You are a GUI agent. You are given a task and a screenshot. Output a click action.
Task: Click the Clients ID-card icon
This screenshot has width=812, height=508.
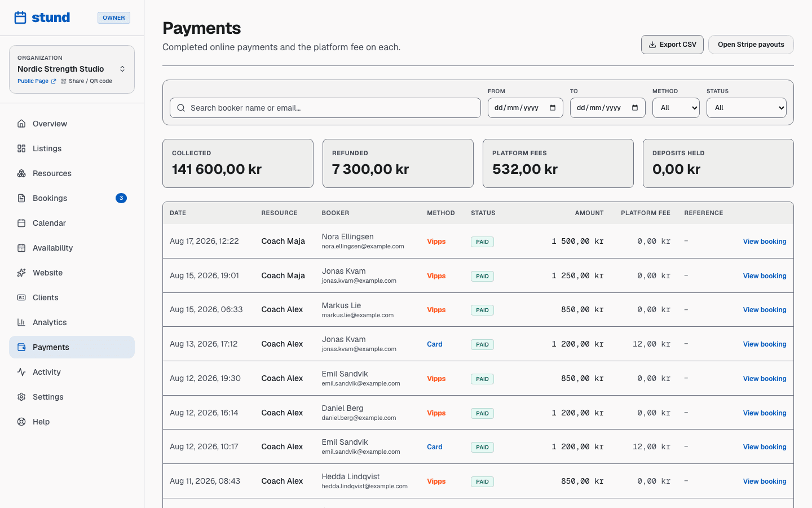[x=21, y=297]
